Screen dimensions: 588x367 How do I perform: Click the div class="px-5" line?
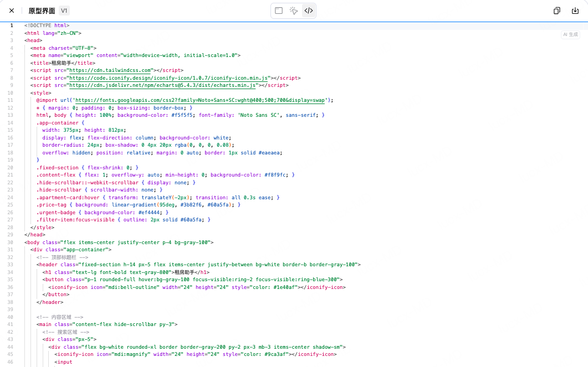point(69,340)
